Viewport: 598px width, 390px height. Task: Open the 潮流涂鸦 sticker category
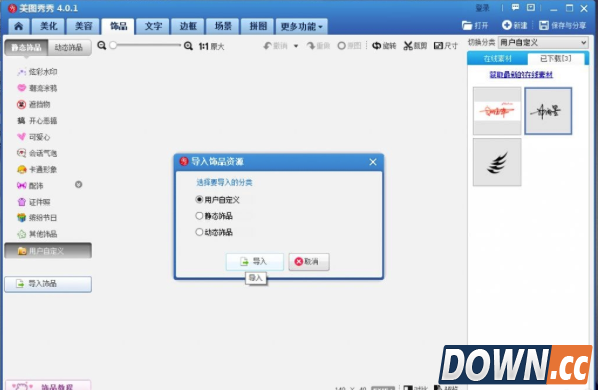click(x=37, y=88)
